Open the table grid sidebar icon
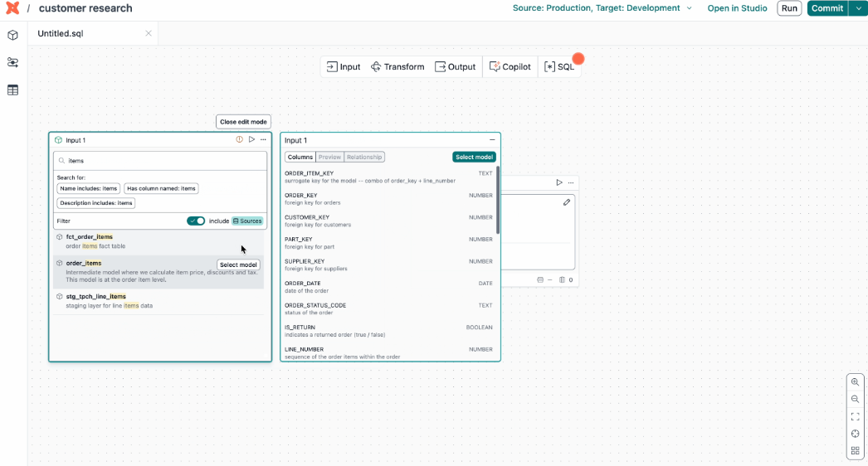Image resolution: width=868 pixels, height=466 pixels. 12,90
